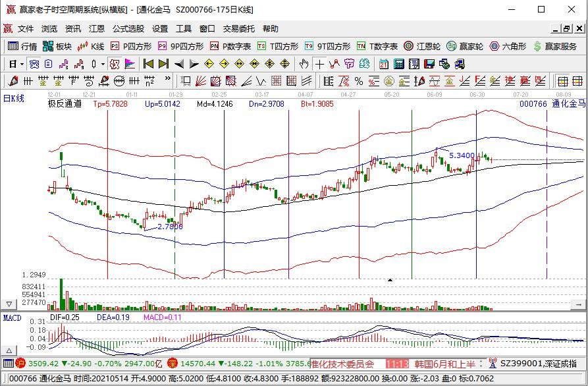Open the P四方形 tool
588x386 pixels.
(x=131, y=46)
